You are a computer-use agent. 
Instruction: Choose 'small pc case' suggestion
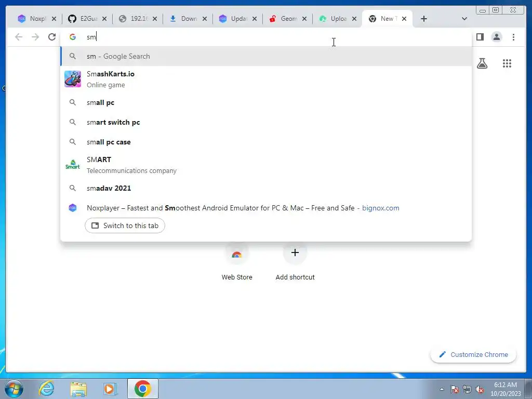[266, 142]
